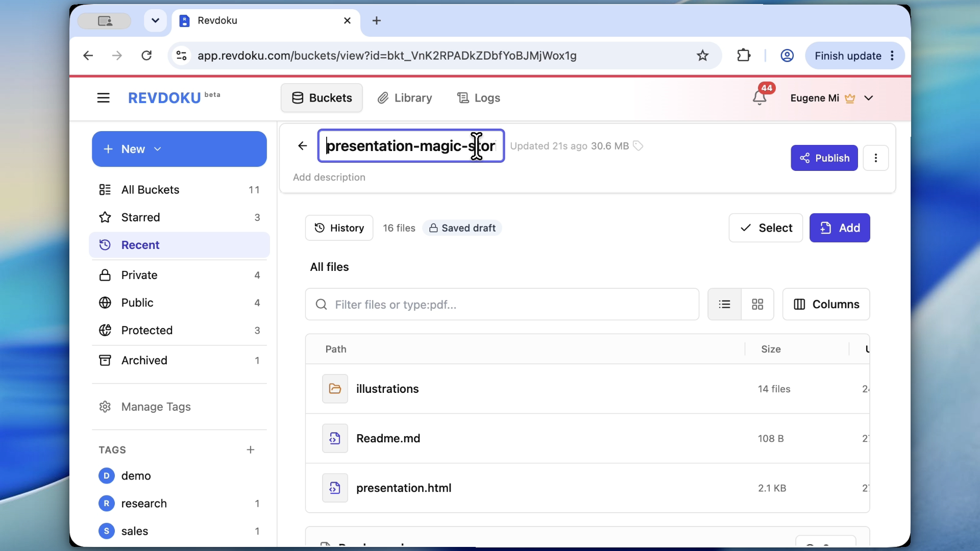Switch to grid view

[x=757, y=305]
